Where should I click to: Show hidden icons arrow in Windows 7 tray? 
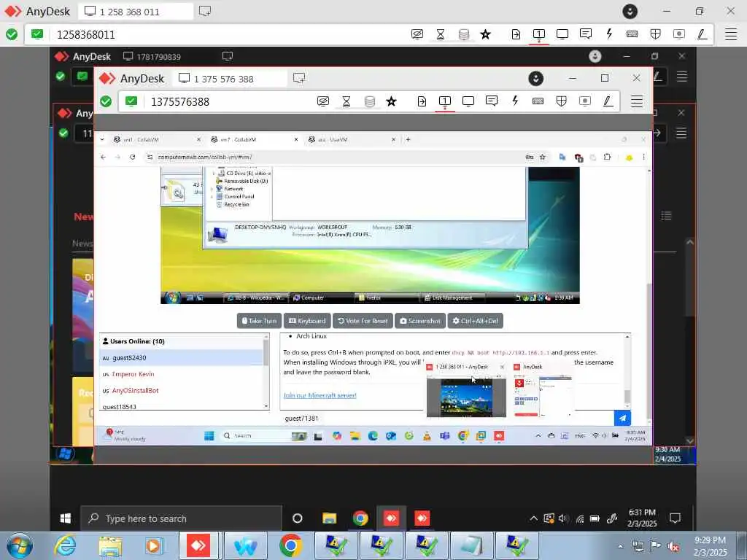click(620, 546)
